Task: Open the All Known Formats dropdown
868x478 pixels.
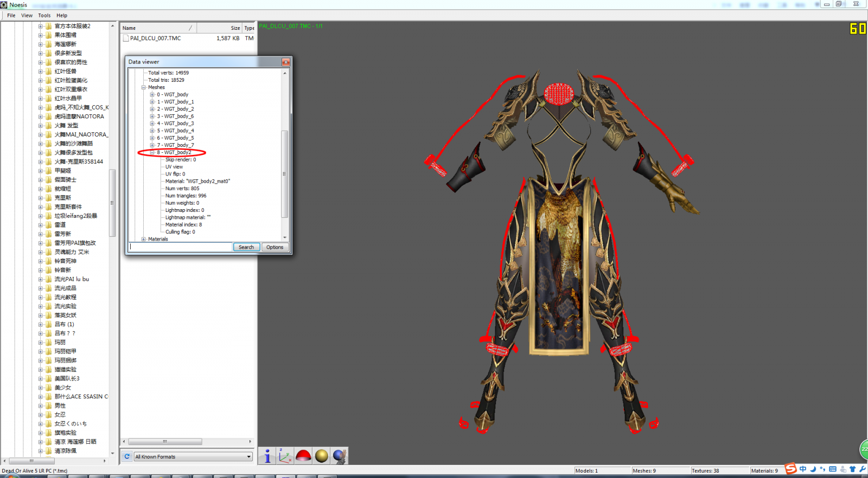Action: click(193, 457)
